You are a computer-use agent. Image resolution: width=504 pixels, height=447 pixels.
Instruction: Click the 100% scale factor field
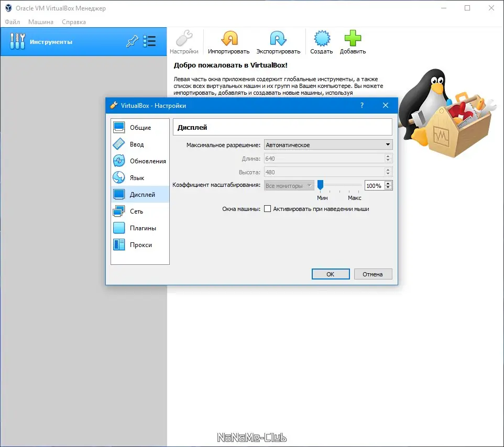tap(375, 186)
